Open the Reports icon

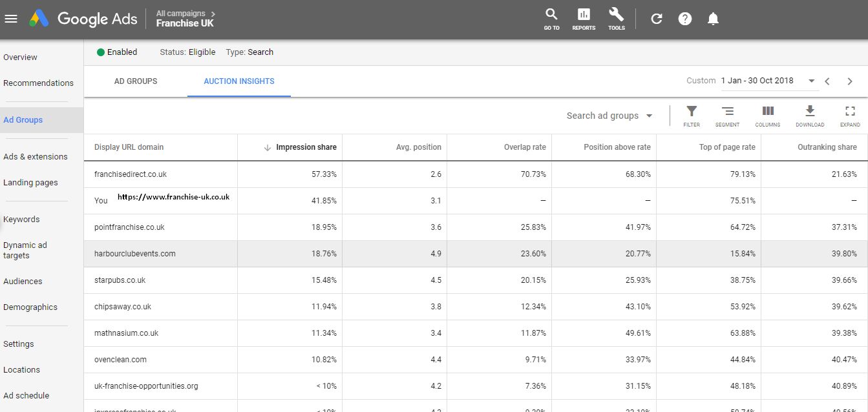(584, 18)
